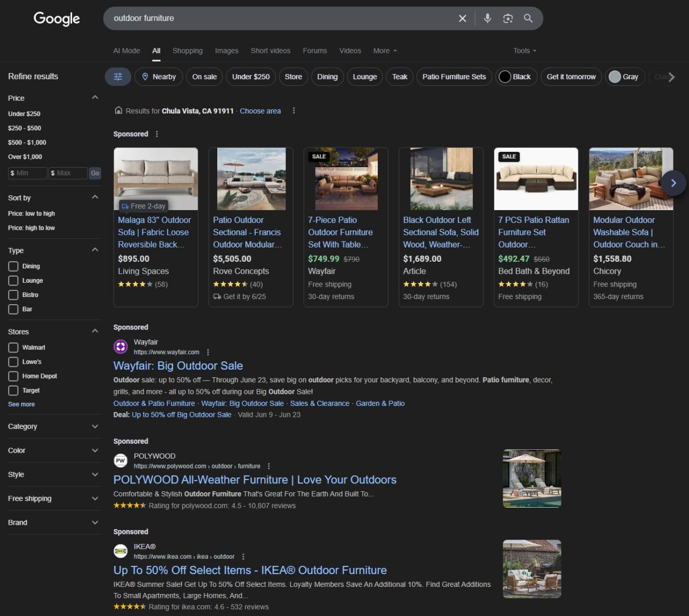Clear the search box with the X icon
689x616 pixels.
point(462,18)
